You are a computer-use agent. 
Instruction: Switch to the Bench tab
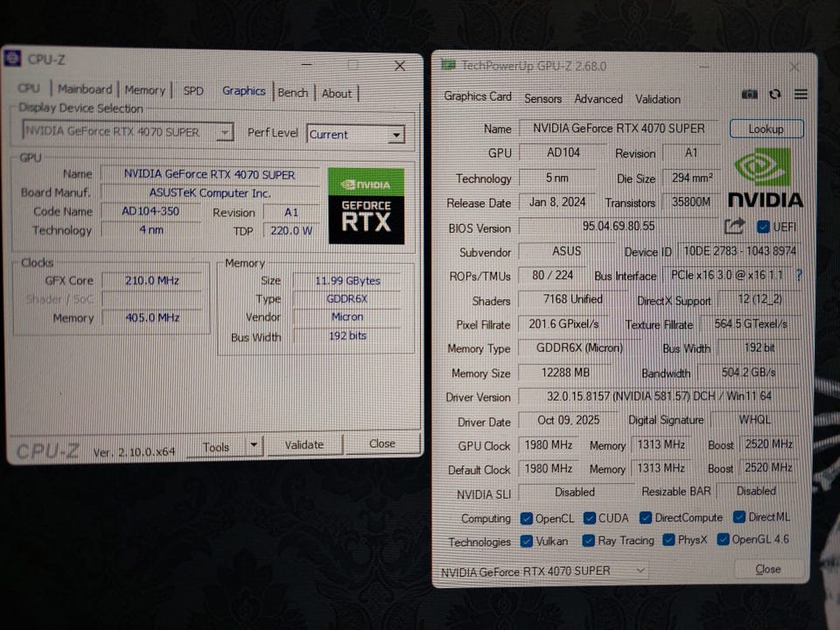tap(292, 93)
